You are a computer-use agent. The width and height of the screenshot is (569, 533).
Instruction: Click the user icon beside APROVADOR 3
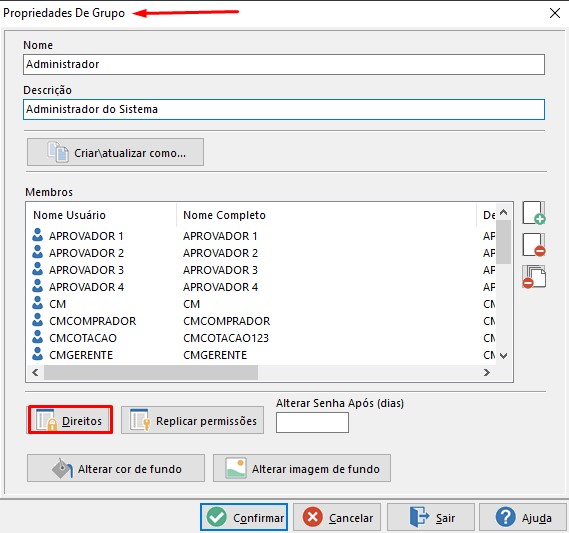(x=37, y=269)
